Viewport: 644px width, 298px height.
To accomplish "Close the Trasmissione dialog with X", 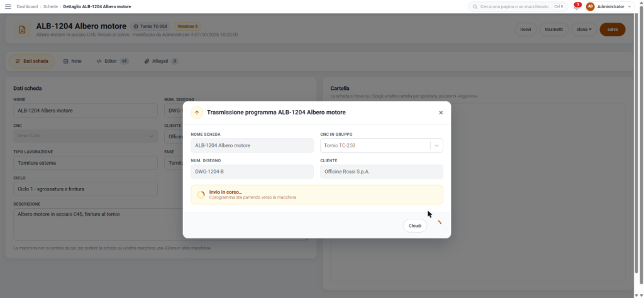I will pyautogui.click(x=441, y=113).
